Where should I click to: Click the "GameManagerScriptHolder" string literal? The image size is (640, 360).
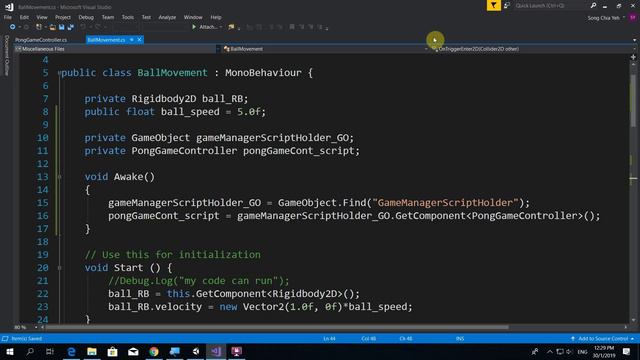click(x=445, y=203)
